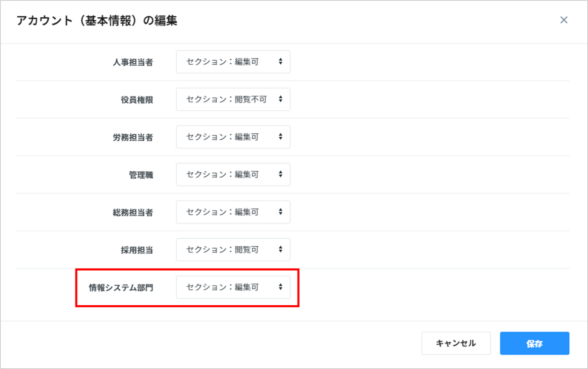Click the up-down arrow icon for 役員権限
The image size is (588, 369).
(x=280, y=99)
